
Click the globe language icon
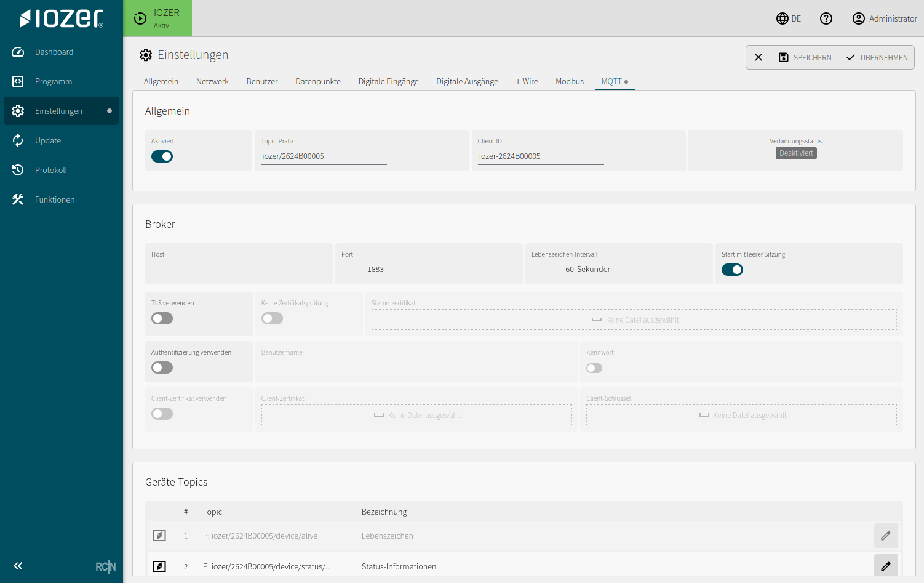(x=783, y=18)
